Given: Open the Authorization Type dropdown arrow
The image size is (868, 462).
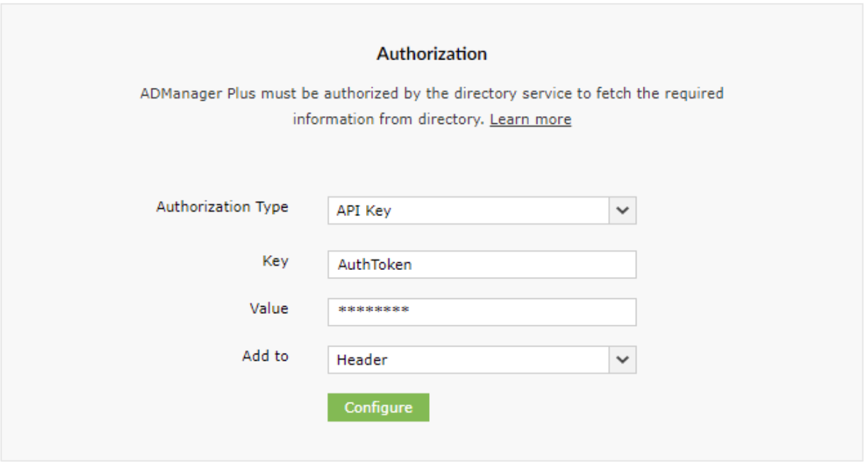Looking at the screenshot, I should click(x=622, y=210).
